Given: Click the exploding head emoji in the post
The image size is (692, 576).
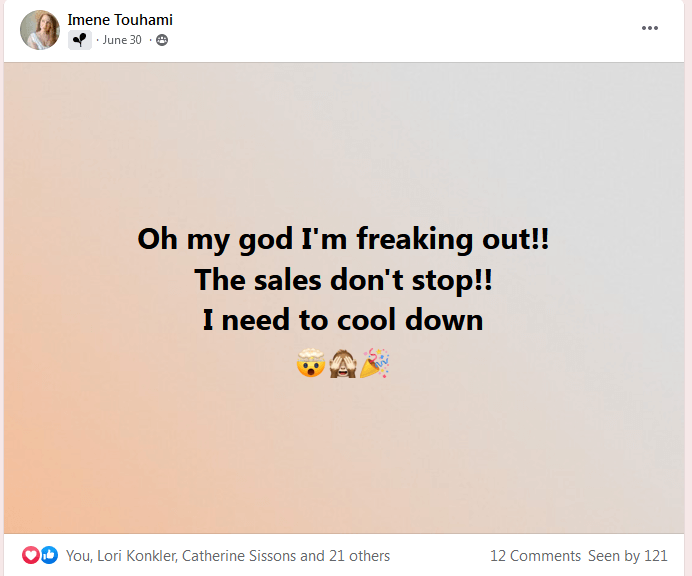Looking at the screenshot, I should (x=311, y=365).
